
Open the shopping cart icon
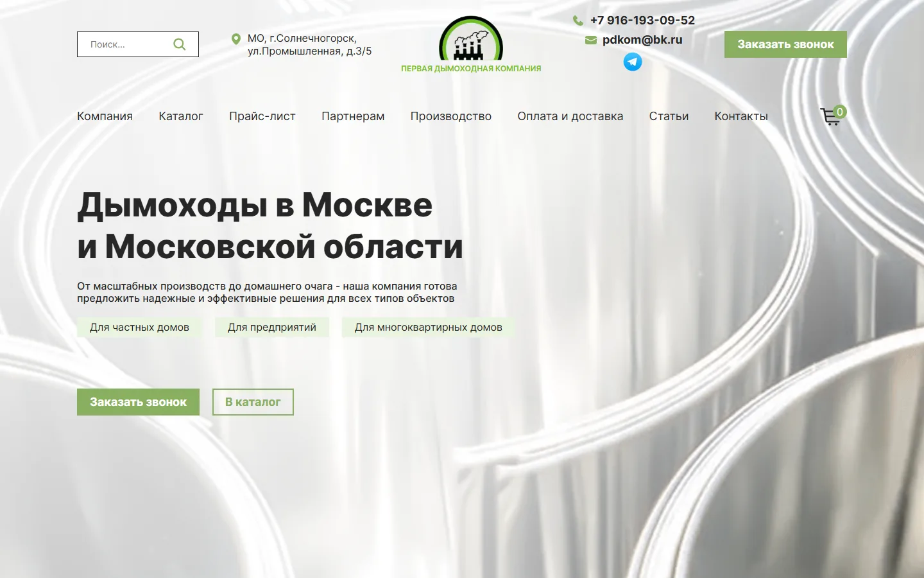[x=830, y=117]
